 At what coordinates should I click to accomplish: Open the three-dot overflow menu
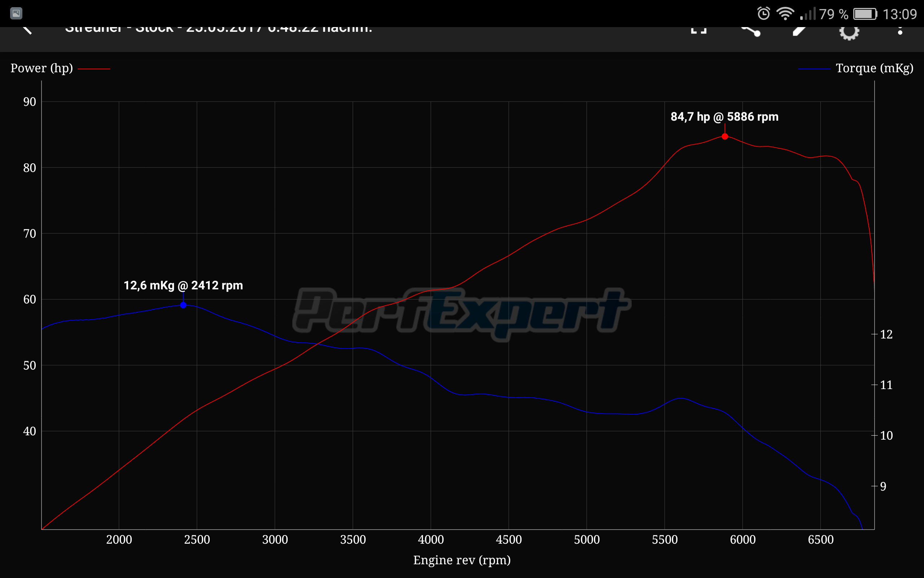(900, 31)
